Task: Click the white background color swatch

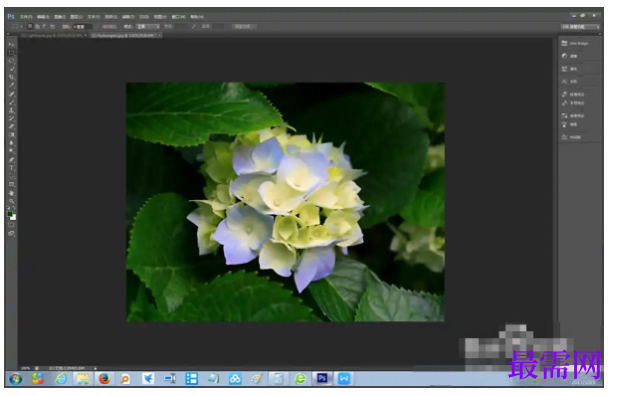Action: pyautogui.click(x=13, y=217)
